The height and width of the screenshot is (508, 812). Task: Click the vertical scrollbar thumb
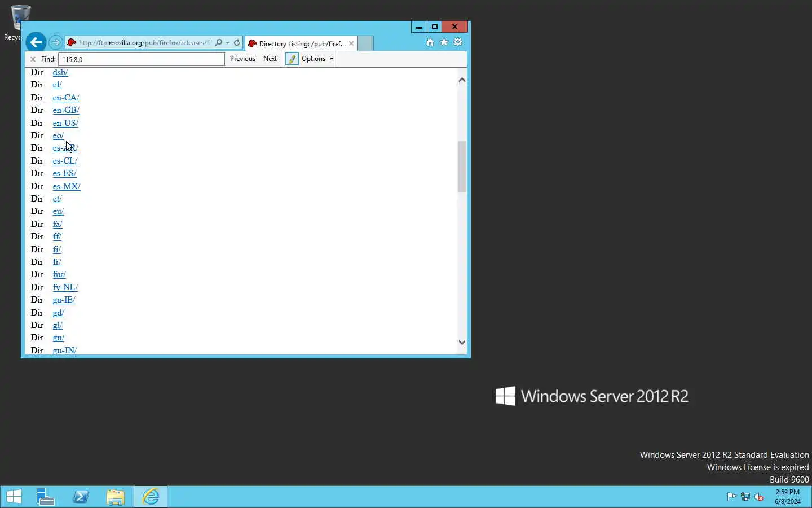462,167
